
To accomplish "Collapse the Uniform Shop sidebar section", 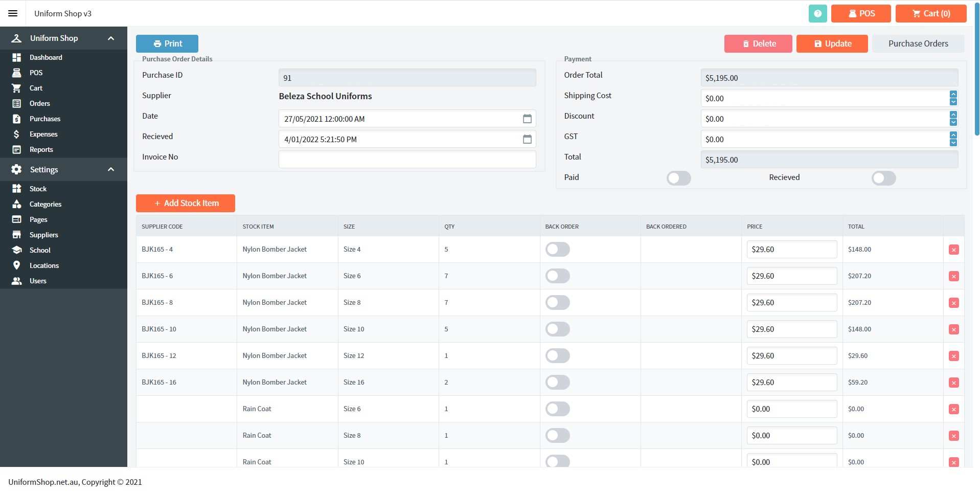I will pos(111,38).
